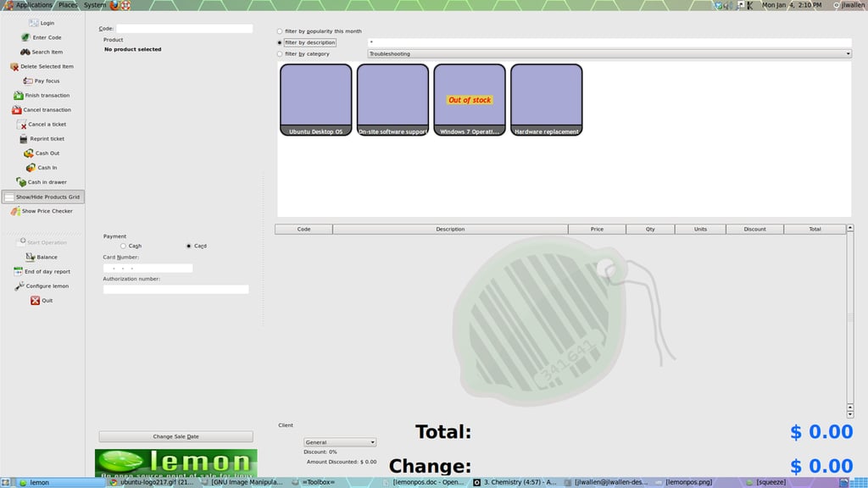Choose Card payment radio button
This screenshot has width=868, height=488.
click(189, 247)
